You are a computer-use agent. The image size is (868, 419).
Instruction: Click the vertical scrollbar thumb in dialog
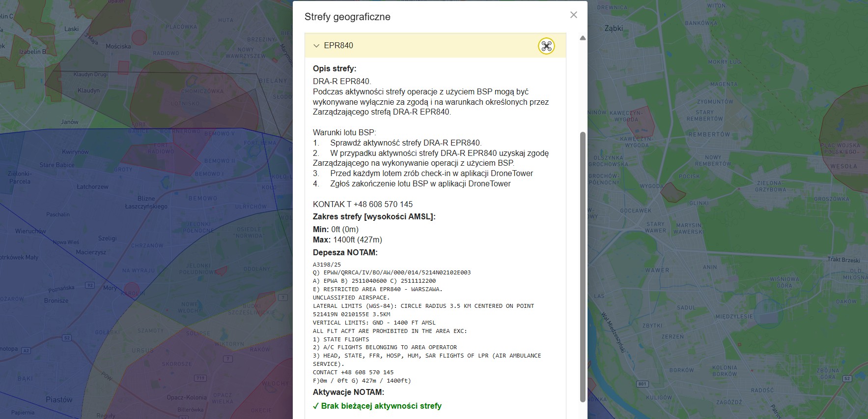pos(583,266)
